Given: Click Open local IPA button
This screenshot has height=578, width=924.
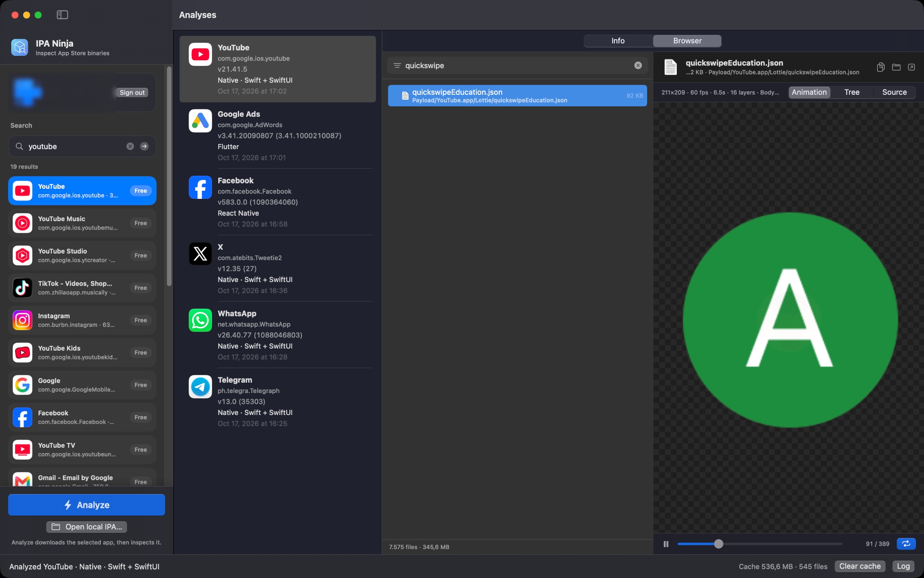Looking at the screenshot, I should [x=87, y=527].
